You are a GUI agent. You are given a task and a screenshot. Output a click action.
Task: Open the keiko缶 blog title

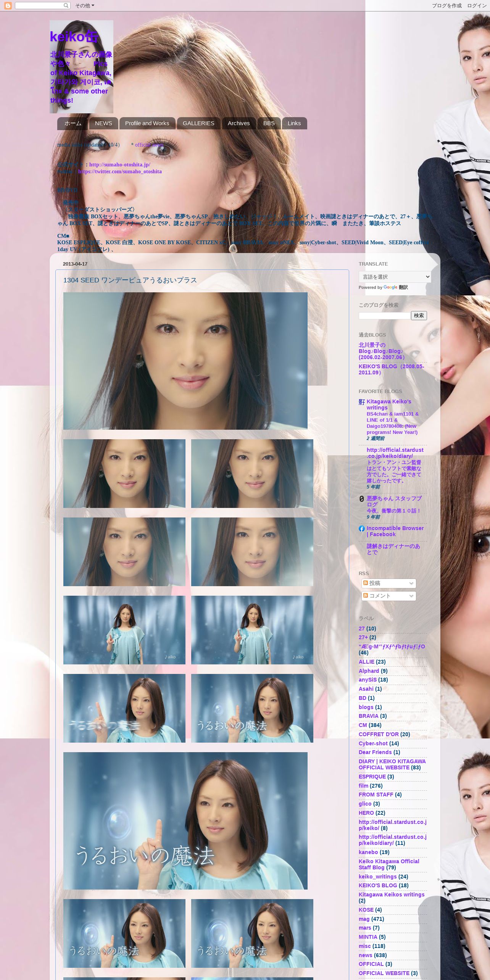[74, 37]
